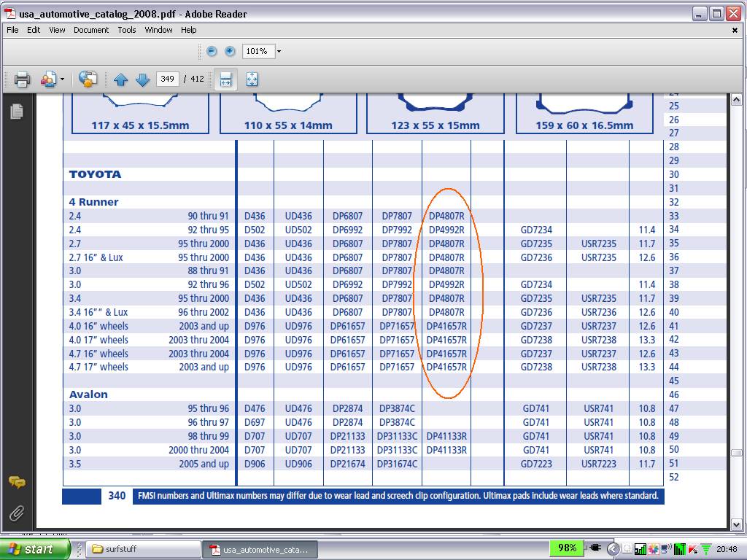Go to previous page with up arrow
This screenshot has width=747, height=560.
[x=121, y=79]
